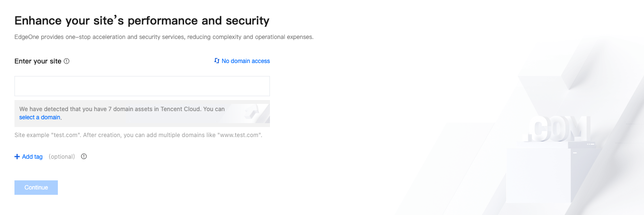Click the "www.test.com" example text
The height and width of the screenshot is (215, 644).
[240, 135]
